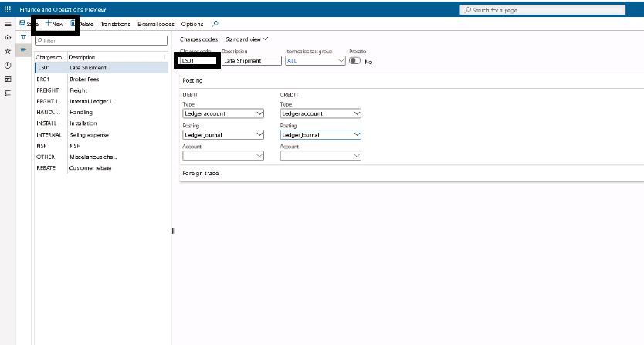The width and height of the screenshot is (644, 345).
Task: Click the Description field Late Shipment
Action: (252, 61)
